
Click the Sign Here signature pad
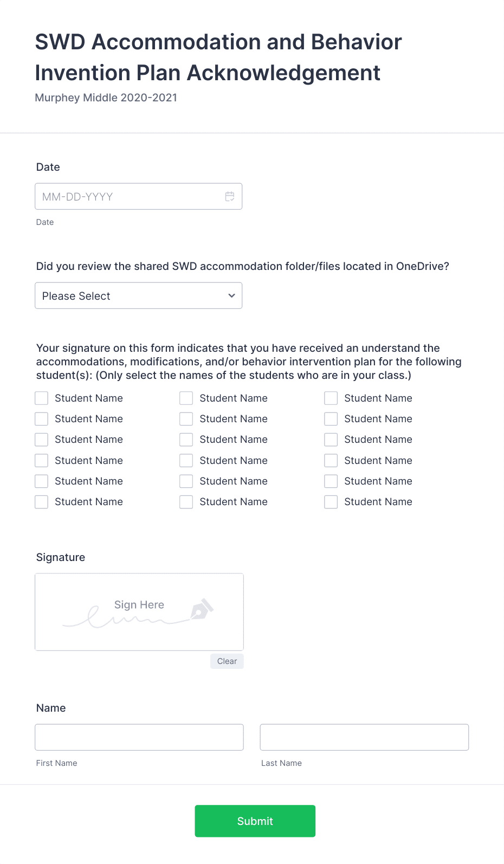(x=139, y=612)
